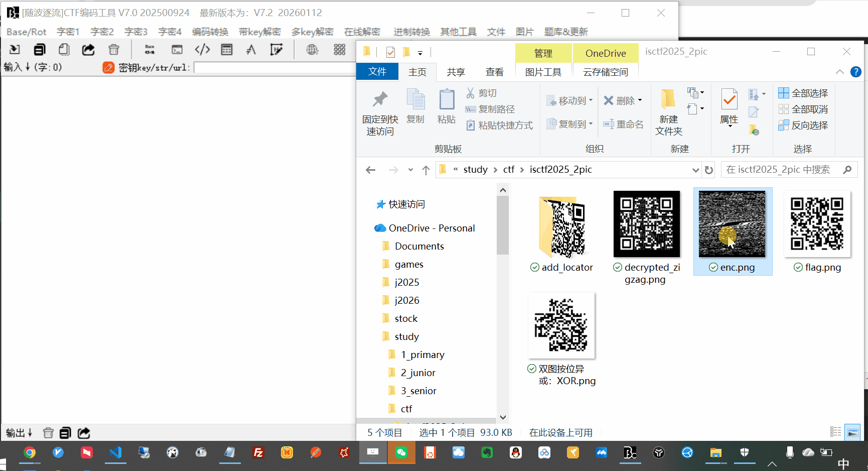Viewport: 868px width, 471px height.
Task: Open the terminal console icon in CTF toolbar
Action: point(177,49)
